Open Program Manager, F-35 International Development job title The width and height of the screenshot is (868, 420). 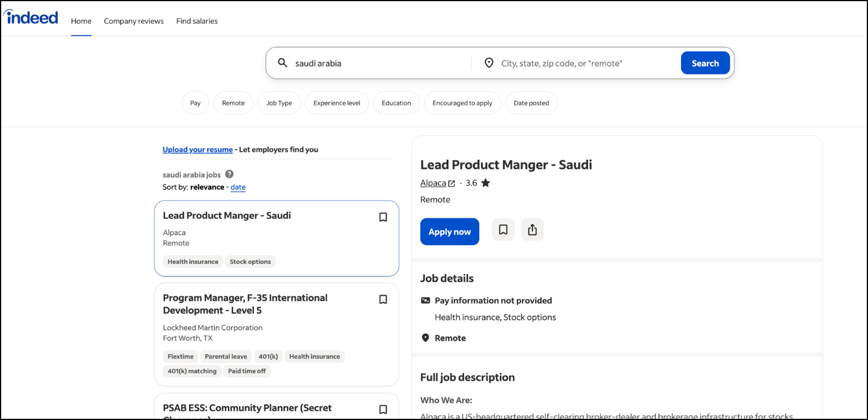[x=245, y=304]
